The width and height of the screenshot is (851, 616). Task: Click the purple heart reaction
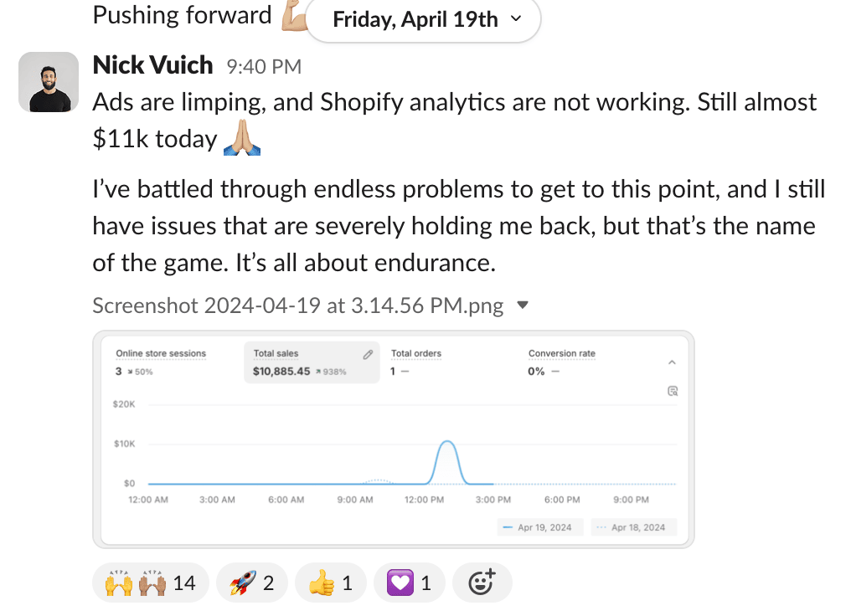pyautogui.click(x=409, y=583)
